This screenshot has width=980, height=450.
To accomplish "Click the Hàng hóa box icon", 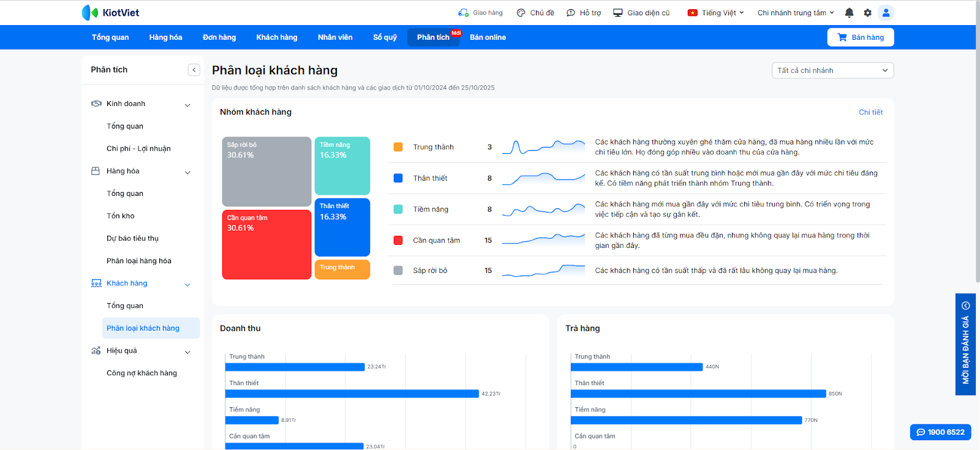I will pos(96,171).
